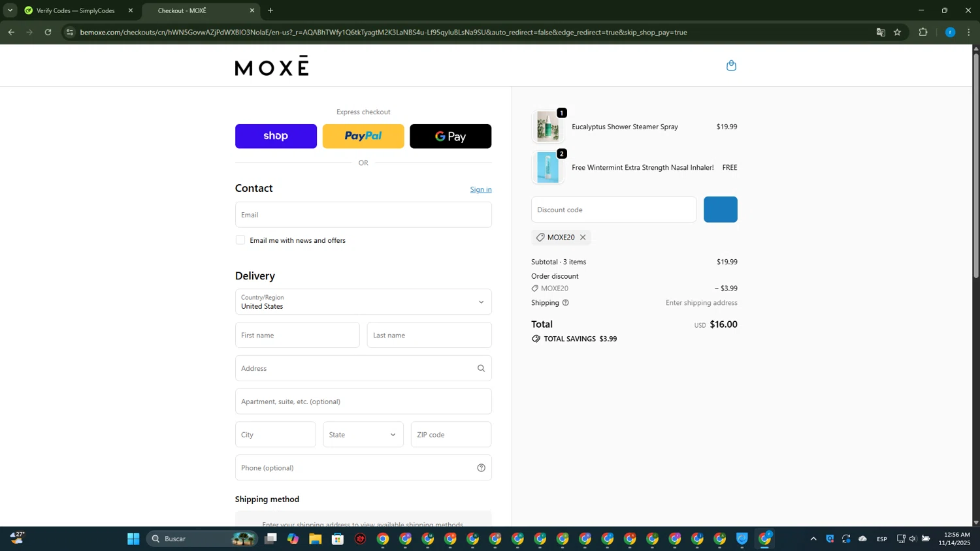
Task: Open the Chrome profile avatar
Action: click(950, 32)
